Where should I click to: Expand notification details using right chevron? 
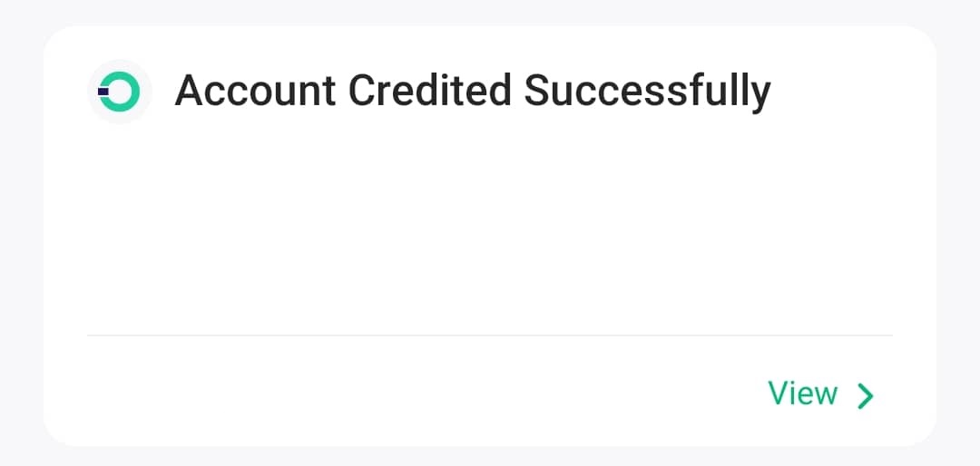(x=866, y=396)
